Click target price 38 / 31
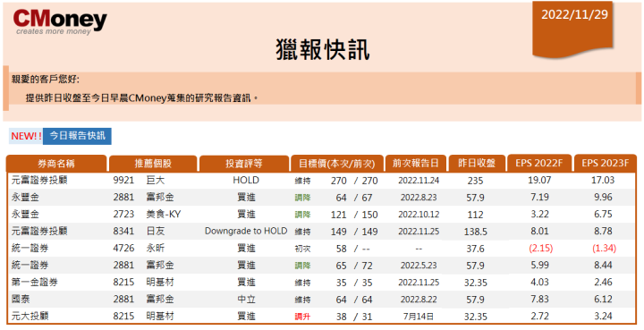The height and width of the screenshot is (330, 644). click(354, 317)
